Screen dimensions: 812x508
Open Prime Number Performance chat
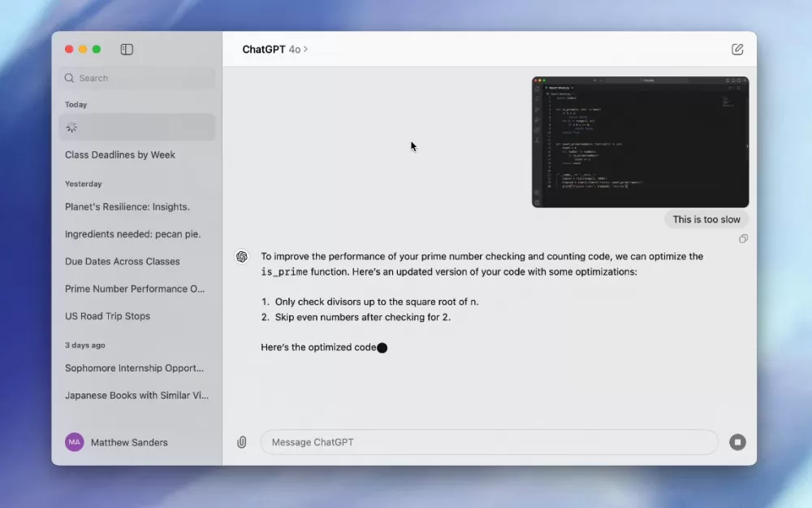tap(135, 289)
